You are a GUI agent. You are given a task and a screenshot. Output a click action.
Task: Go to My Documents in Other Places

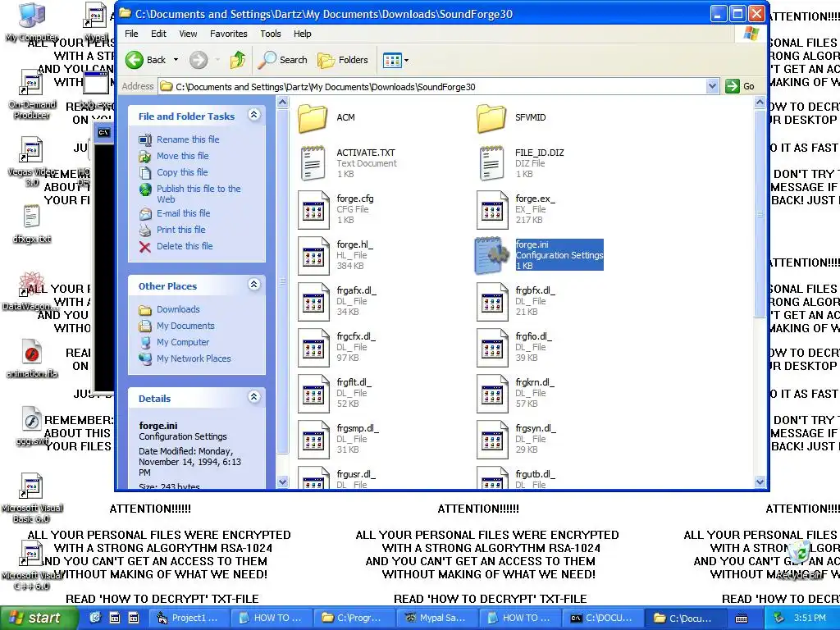185,326
